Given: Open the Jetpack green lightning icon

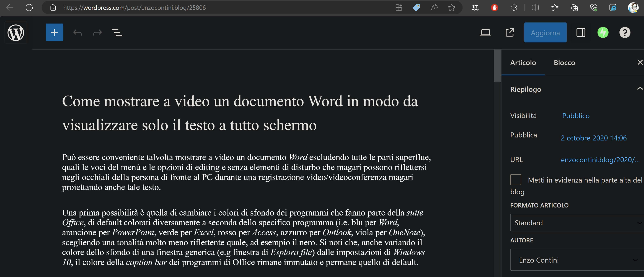Looking at the screenshot, I should point(603,32).
